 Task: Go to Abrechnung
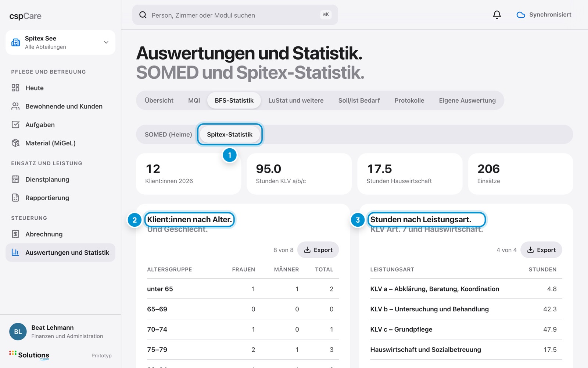pos(60,234)
